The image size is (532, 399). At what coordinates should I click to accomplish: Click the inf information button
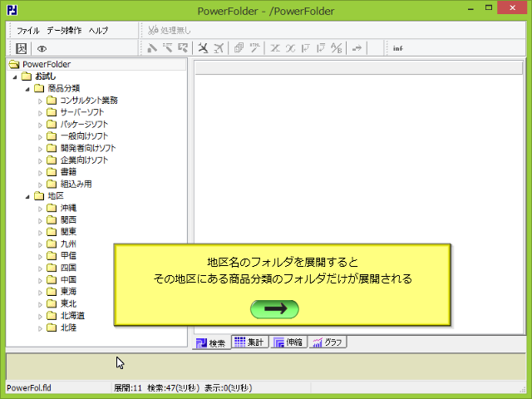pos(398,48)
